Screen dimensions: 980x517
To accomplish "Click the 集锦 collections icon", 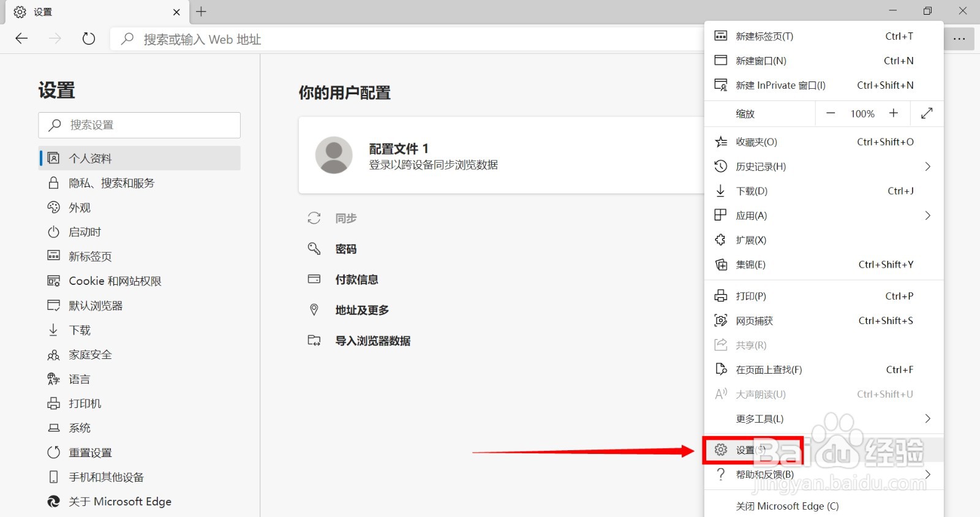I will point(721,264).
